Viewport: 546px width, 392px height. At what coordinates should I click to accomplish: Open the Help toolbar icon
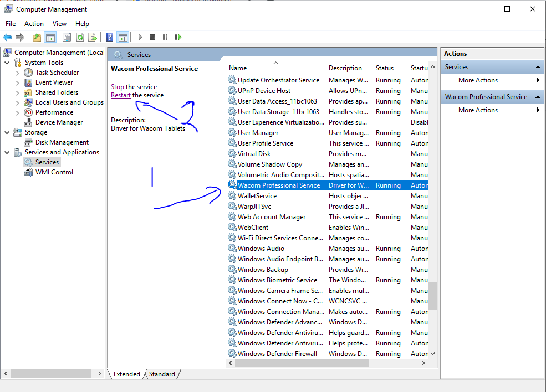pos(109,37)
